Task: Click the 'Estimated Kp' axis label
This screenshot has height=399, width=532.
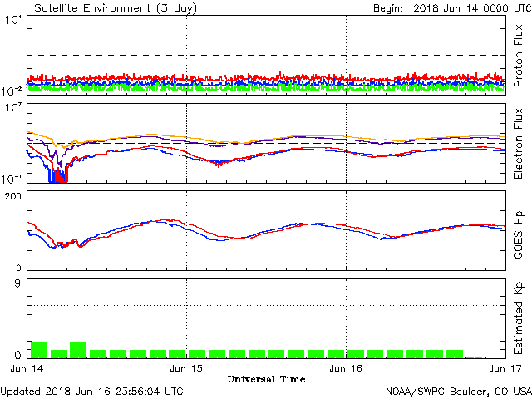Action: point(518,318)
